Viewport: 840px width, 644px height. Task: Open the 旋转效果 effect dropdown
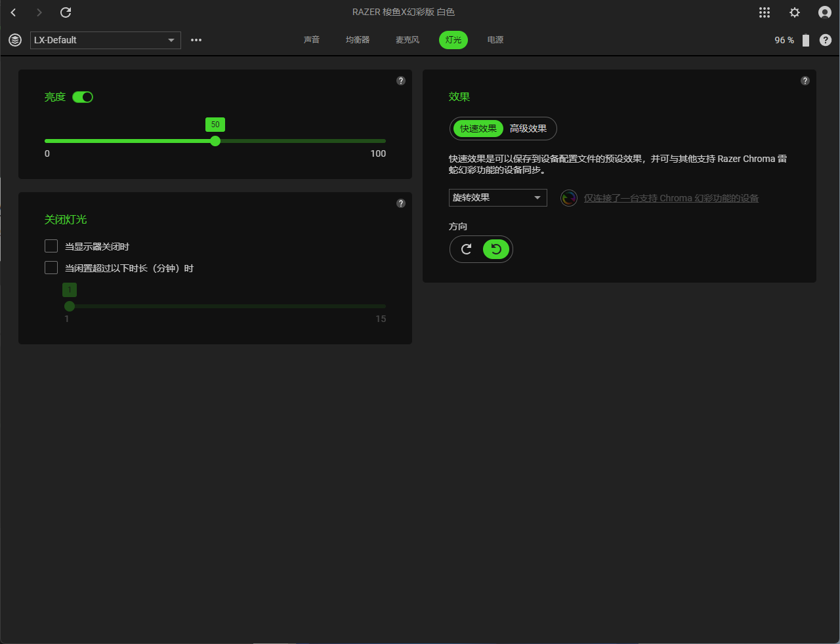tap(498, 197)
